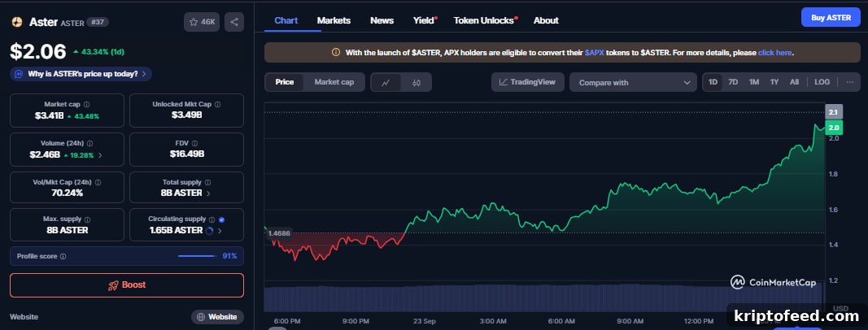Click the 91% profile score text
Image resolution: width=868 pixels, height=330 pixels.
[229, 256]
